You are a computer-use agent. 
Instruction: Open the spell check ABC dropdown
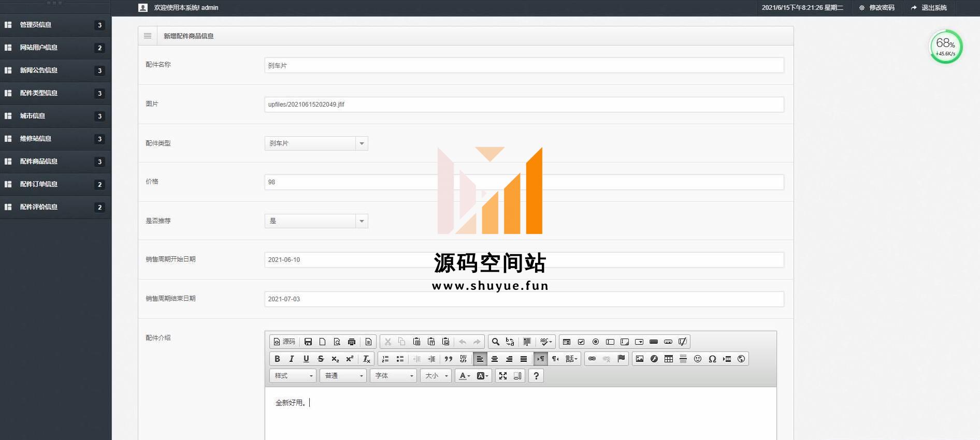click(x=546, y=342)
